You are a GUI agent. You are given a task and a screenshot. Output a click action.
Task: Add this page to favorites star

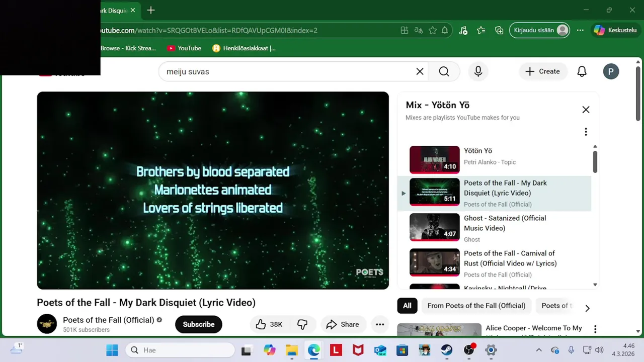pos(432,30)
